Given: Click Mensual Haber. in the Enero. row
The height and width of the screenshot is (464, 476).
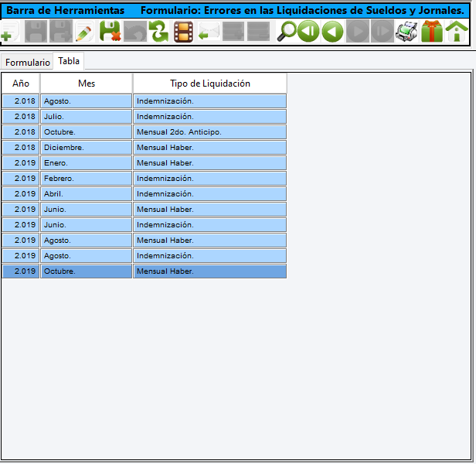Looking at the screenshot, I should pos(210,163).
